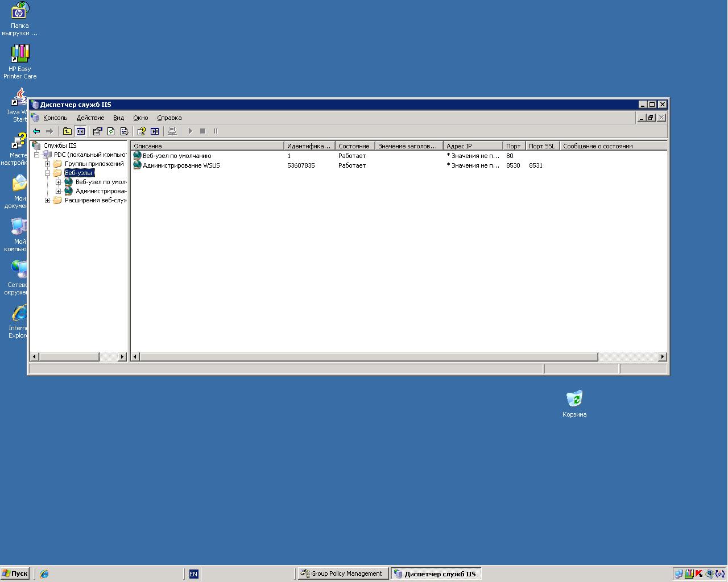Click the MMC console icon in menu bar
Screen dimensions: 728x582
click(35, 118)
